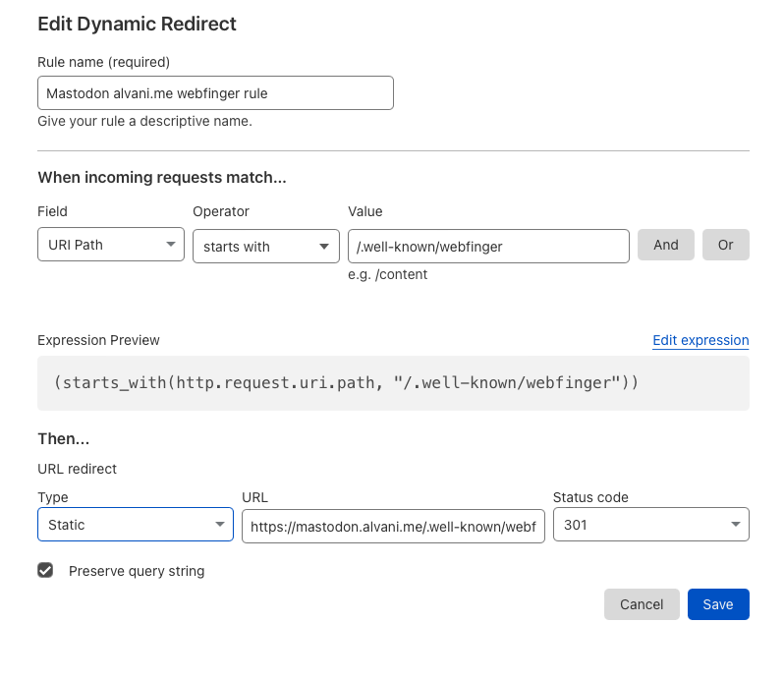This screenshot has height=680, width=784.
Task: Expand the 'starts with' operator dropdown
Action: (265, 247)
